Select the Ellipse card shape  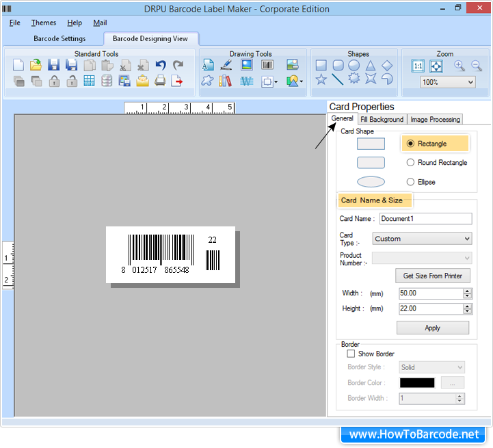[410, 182]
